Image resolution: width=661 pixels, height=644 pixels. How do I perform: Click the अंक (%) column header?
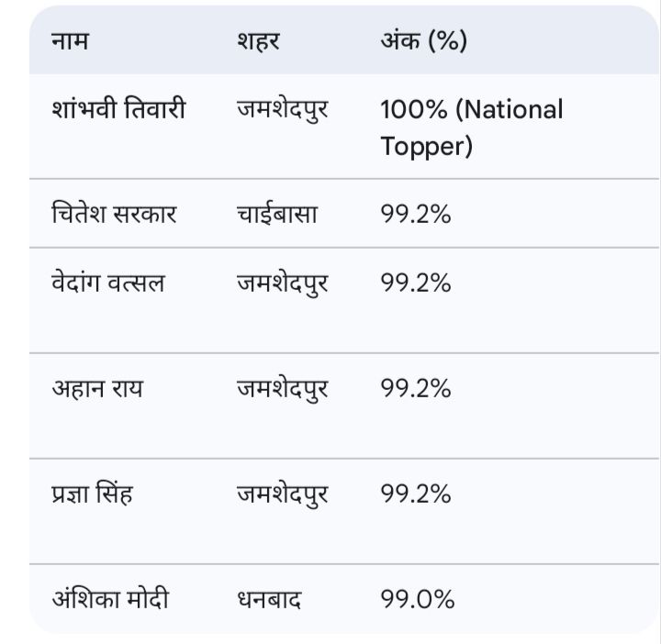pos(423,41)
